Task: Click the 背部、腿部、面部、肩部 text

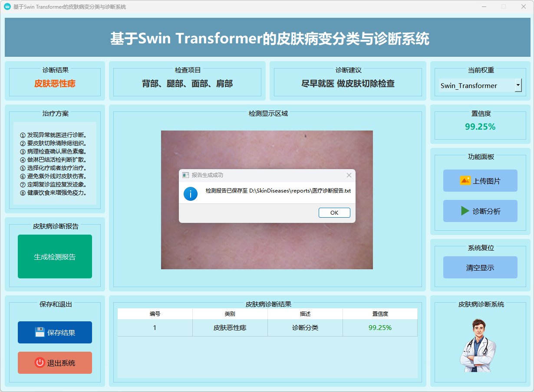Action: click(187, 84)
